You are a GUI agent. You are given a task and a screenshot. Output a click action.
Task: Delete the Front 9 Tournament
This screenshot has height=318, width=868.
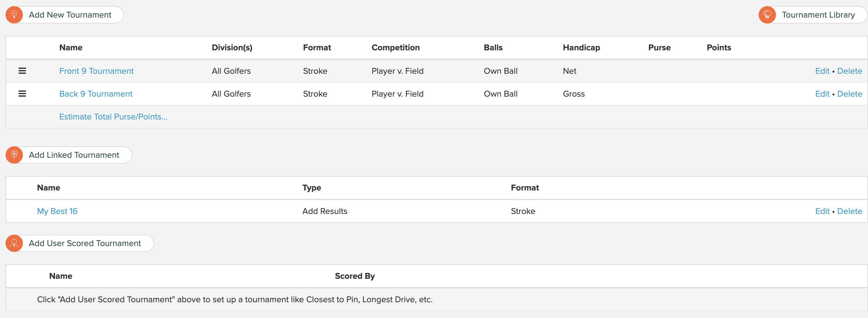point(849,71)
